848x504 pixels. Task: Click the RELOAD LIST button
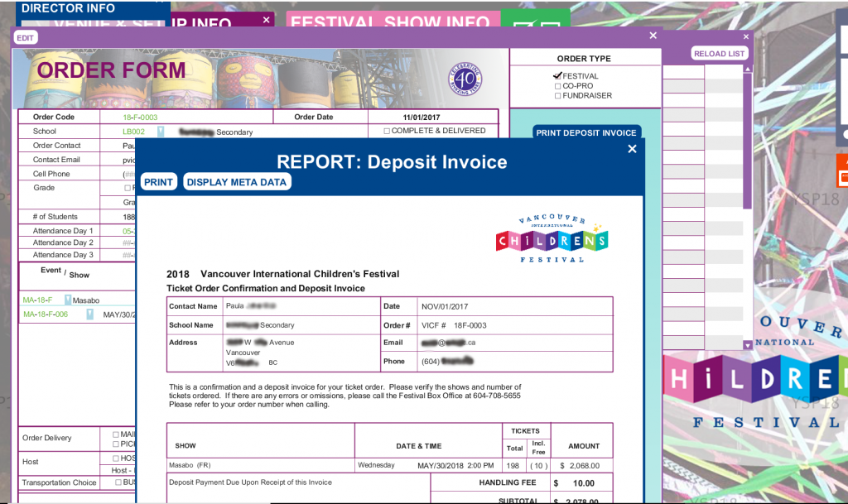720,54
